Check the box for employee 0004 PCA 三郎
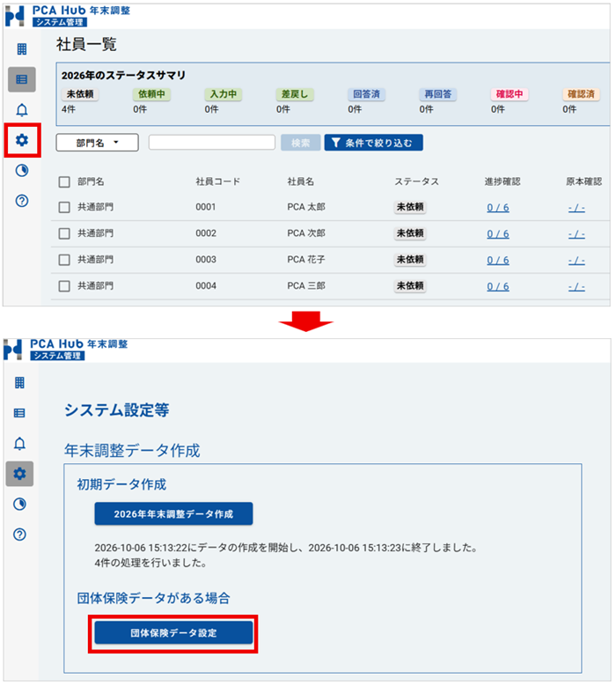The width and height of the screenshot is (616, 686). (x=64, y=286)
